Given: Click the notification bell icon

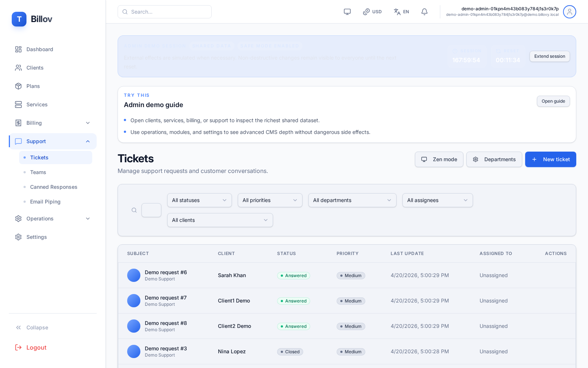Looking at the screenshot, I should click(x=424, y=12).
